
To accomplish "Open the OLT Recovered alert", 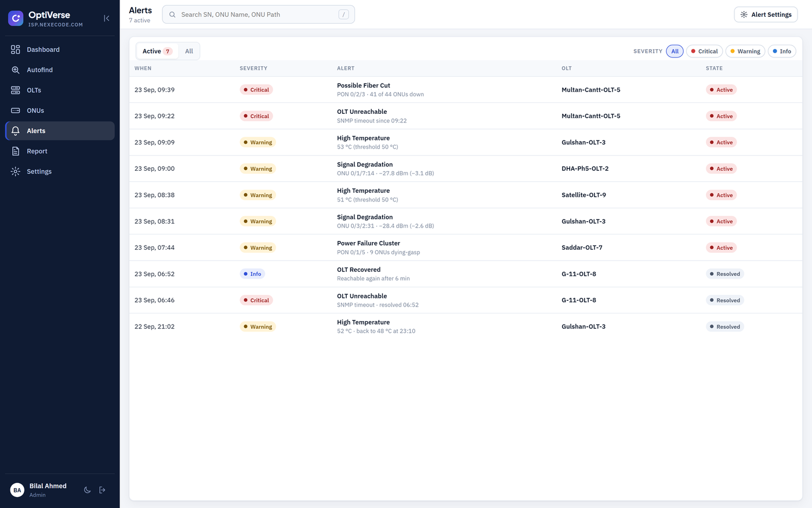I will (466, 274).
